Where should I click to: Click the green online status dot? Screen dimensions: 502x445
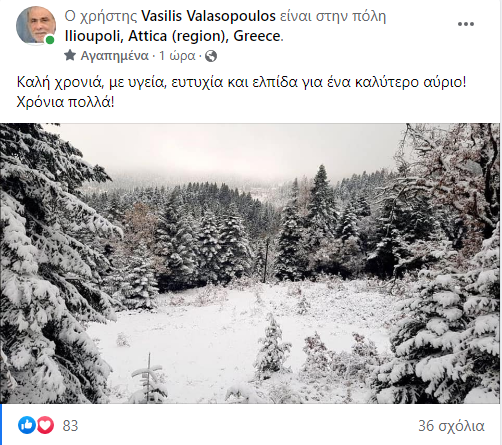tap(50, 40)
